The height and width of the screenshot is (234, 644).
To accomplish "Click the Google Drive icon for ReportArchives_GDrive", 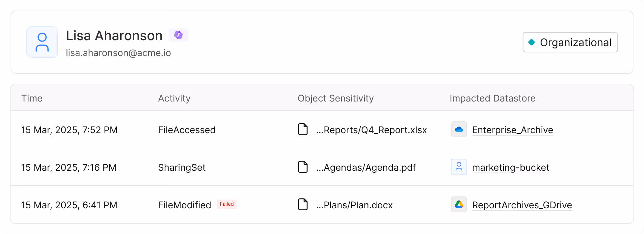I will [x=459, y=205].
